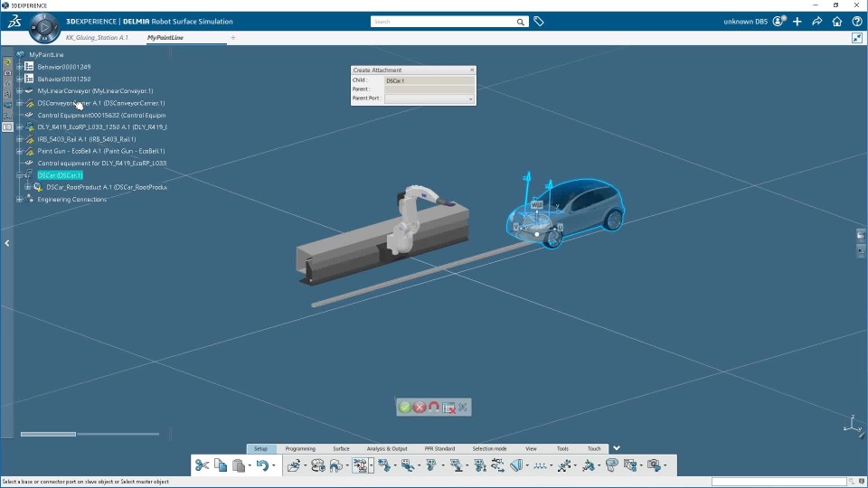Expand the DSCar_RootProduct node

click(28, 187)
